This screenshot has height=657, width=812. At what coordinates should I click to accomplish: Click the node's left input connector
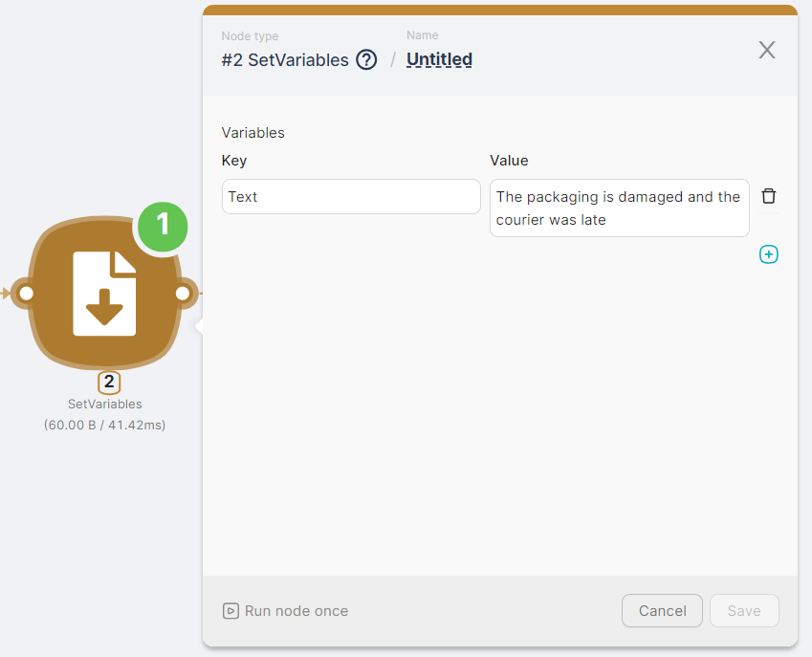(27, 293)
